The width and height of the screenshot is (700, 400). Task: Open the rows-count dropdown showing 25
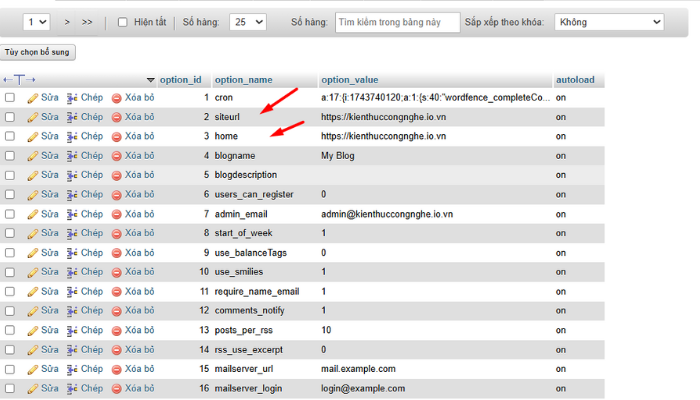(x=247, y=22)
